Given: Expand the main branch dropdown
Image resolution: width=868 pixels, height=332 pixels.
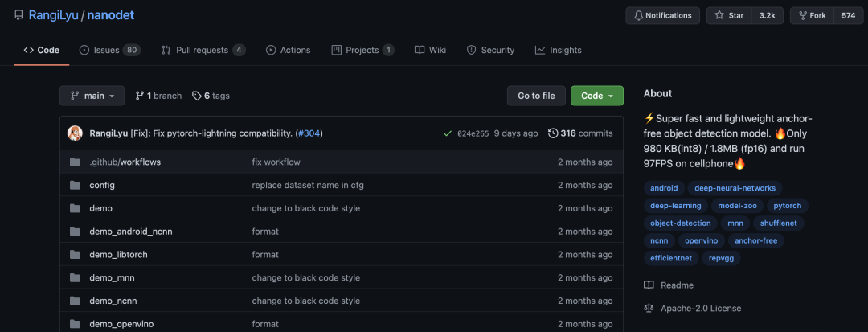Looking at the screenshot, I should (x=92, y=96).
